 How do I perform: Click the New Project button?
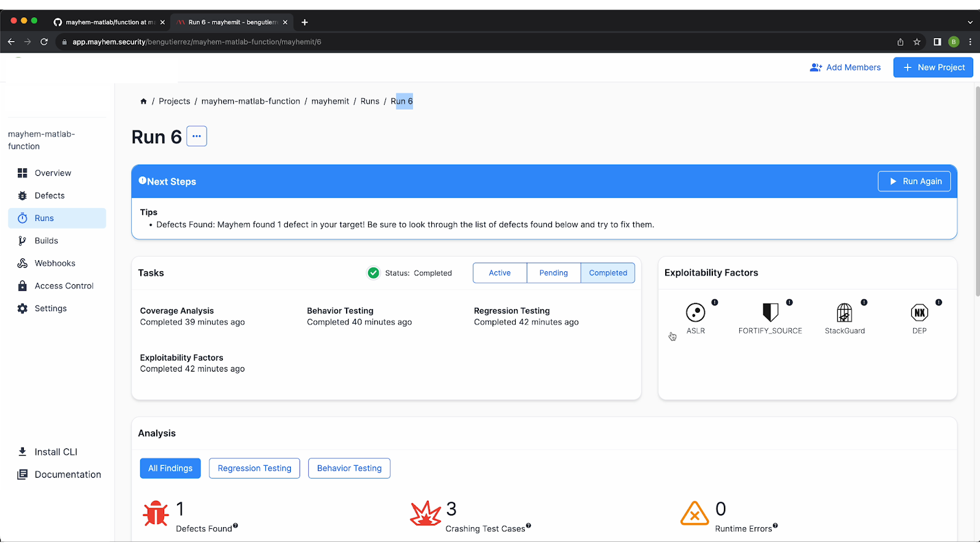[x=933, y=67]
